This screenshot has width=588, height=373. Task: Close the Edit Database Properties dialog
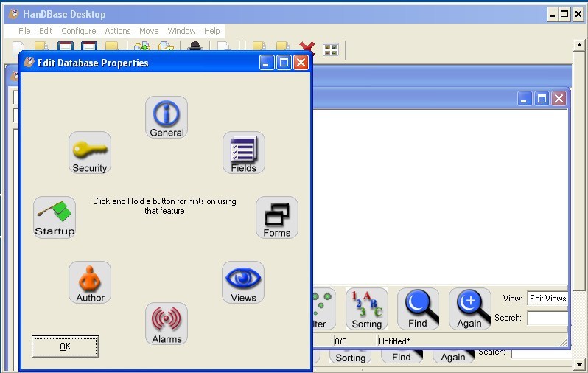click(301, 63)
